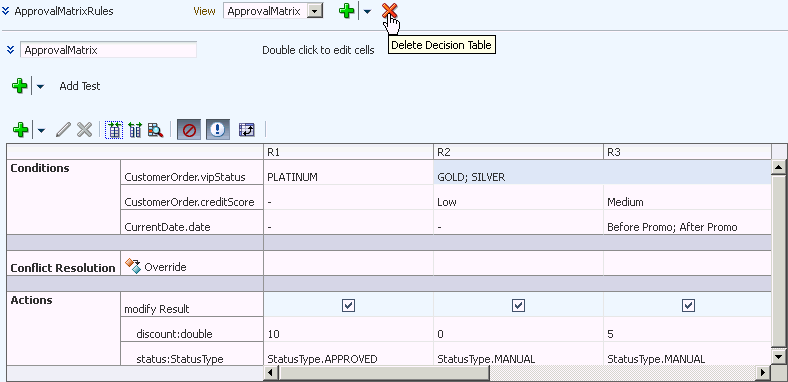Toggle the red no-entry toolbar button
This screenshot has height=382, width=788.
(x=190, y=131)
